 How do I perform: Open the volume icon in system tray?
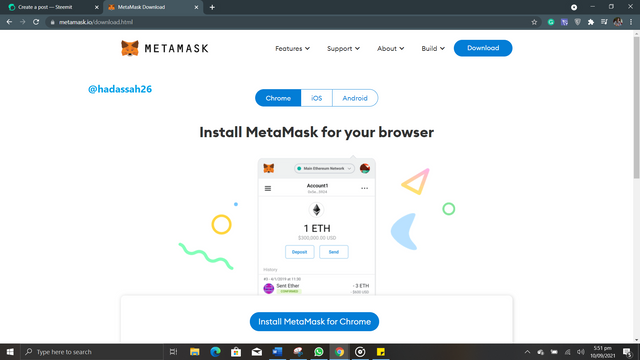click(580, 352)
